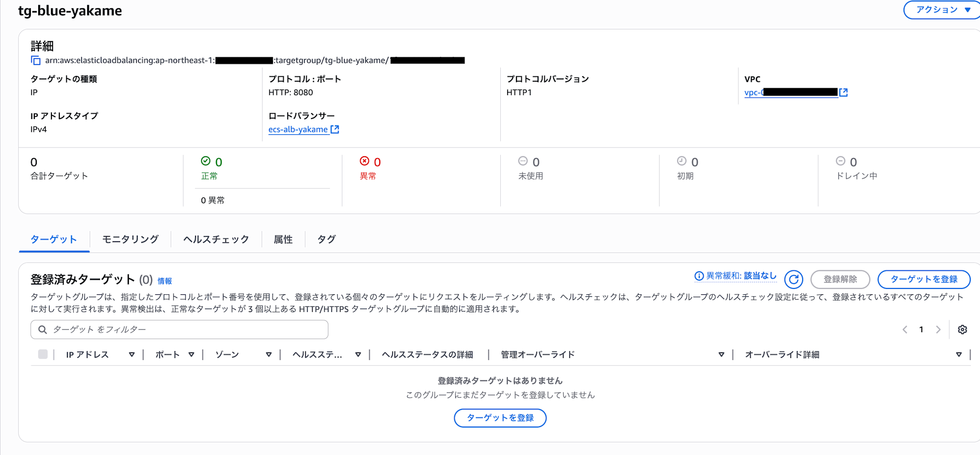Open the 属性 tab

[283, 239]
